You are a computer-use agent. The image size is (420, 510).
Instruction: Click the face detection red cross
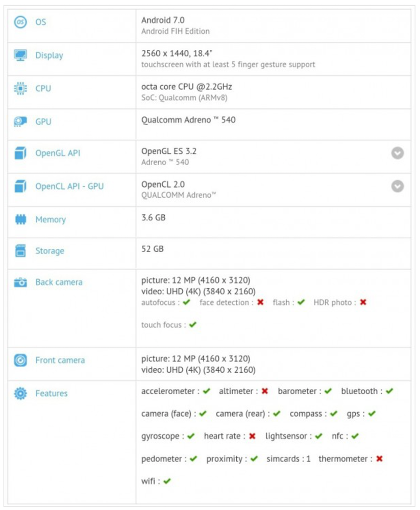click(x=260, y=302)
